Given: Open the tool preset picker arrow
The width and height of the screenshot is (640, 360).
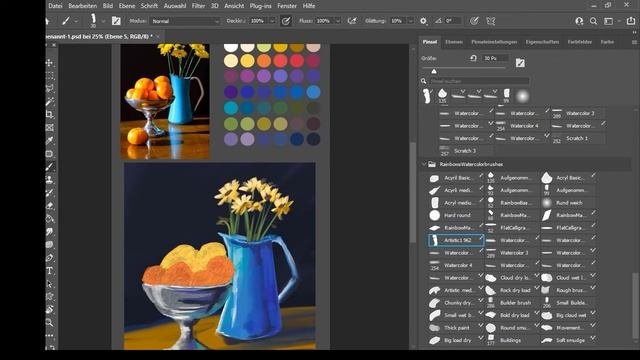Looking at the screenshot, I should click(76, 21).
